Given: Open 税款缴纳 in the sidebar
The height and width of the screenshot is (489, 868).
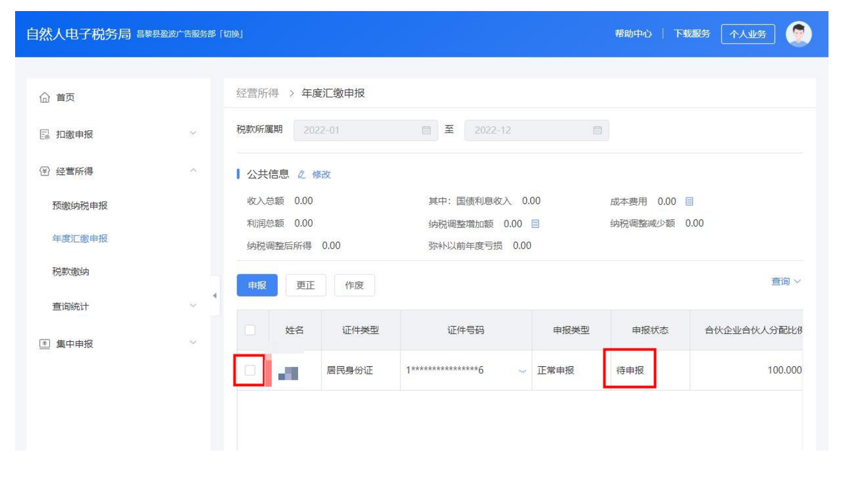Looking at the screenshot, I should [71, 272].
